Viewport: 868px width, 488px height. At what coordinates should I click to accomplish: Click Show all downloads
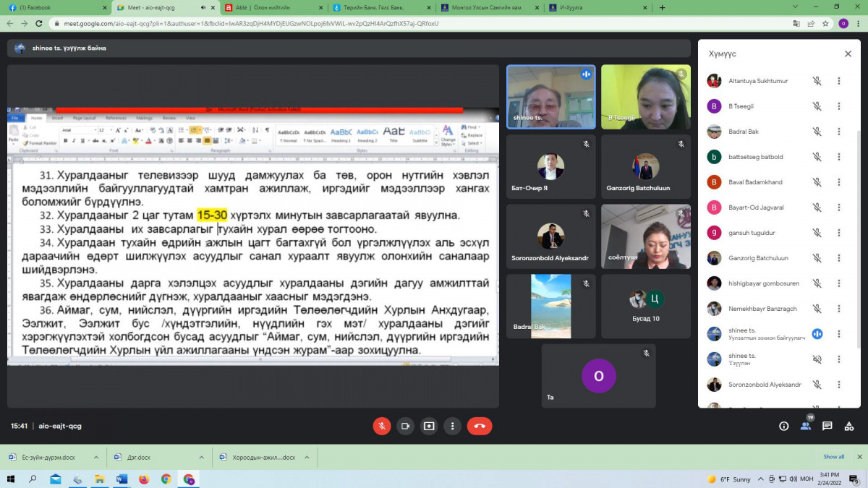(833, 457)
